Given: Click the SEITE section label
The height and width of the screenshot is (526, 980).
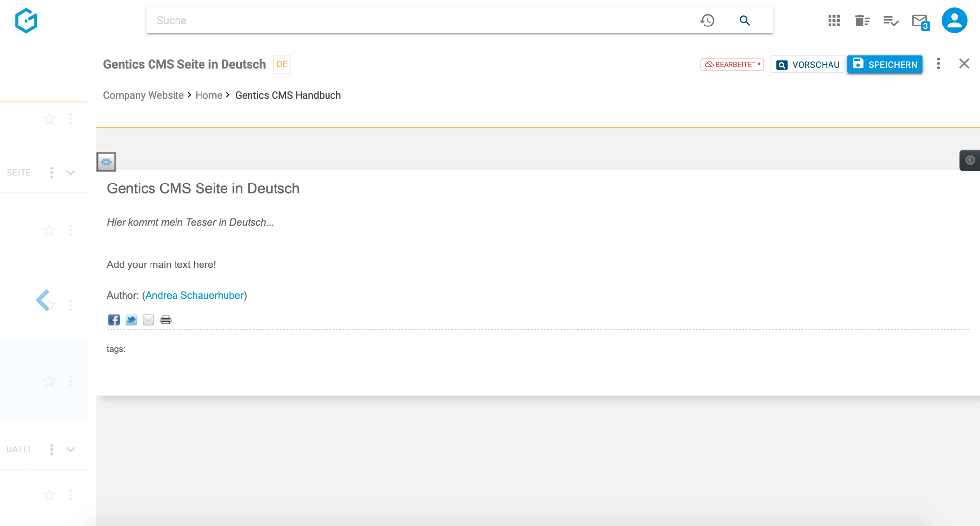Looking at the screenshot, I should point(19,173).
